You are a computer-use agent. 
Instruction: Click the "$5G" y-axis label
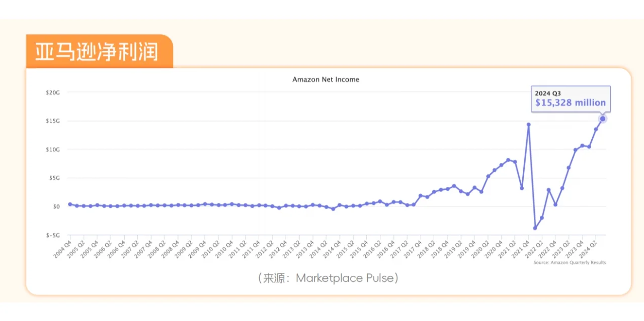coord(53,178)
